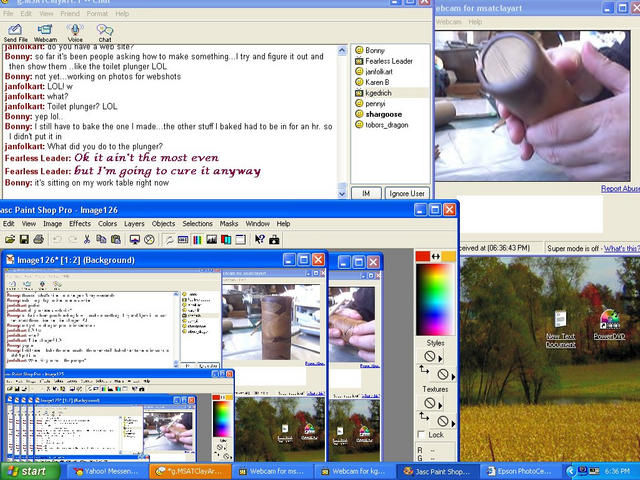This screenshot has width=640, height=480.
Task: Expand foreground Textures flyout arrow
Action: click(440, 405)
